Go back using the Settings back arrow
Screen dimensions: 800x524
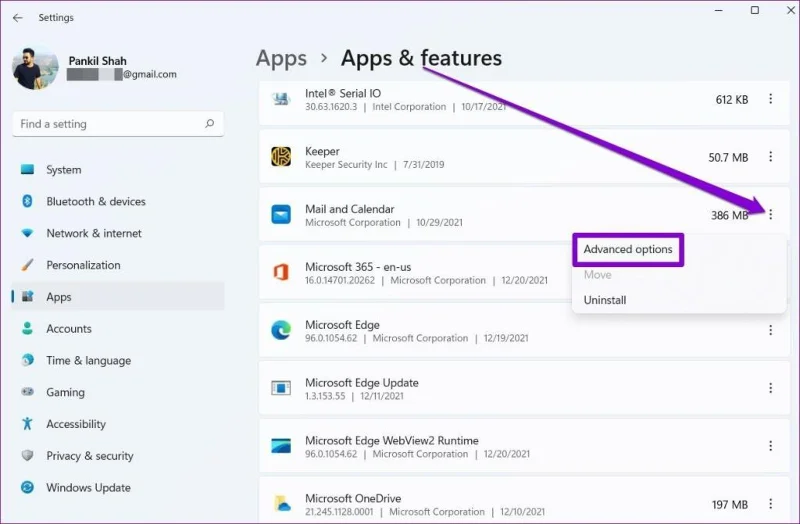tap(18, 18)
